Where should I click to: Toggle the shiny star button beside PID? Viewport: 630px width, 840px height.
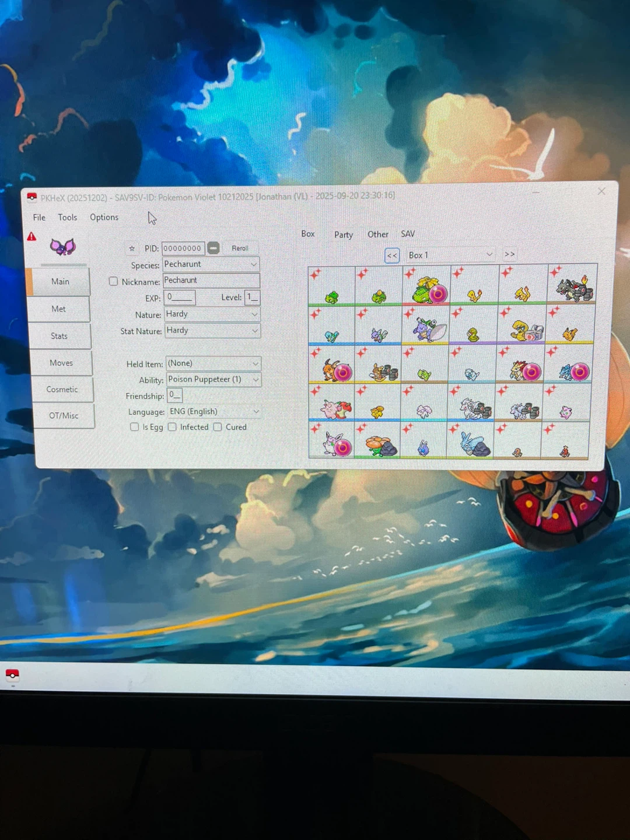(132, 249)
